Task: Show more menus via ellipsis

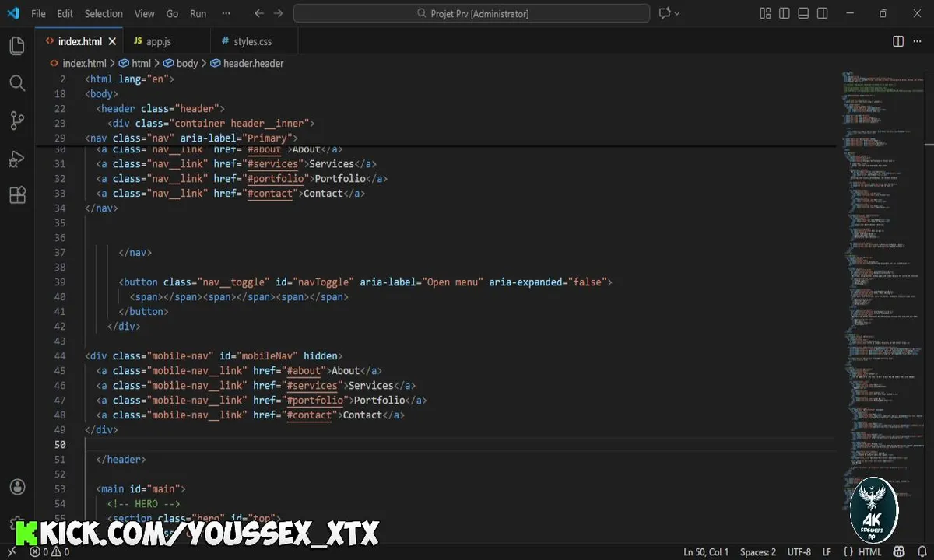Action: pos(226,13)
